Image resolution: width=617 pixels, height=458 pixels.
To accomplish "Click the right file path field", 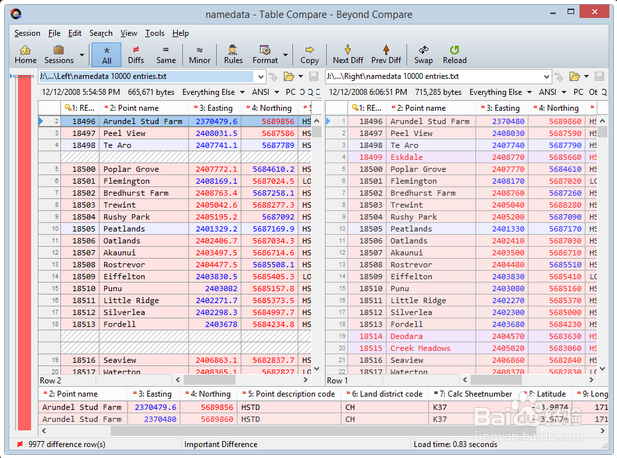I will (433, 76).
